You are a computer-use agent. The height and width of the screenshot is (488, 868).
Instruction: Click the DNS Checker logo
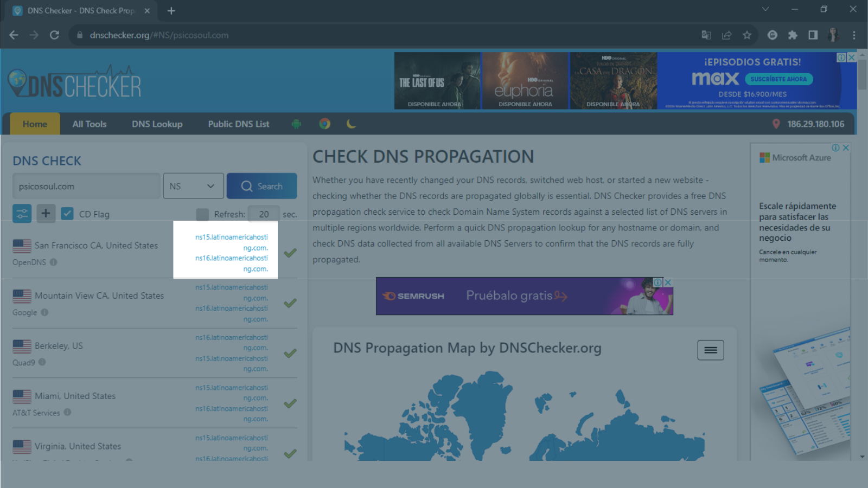(75, 82)
